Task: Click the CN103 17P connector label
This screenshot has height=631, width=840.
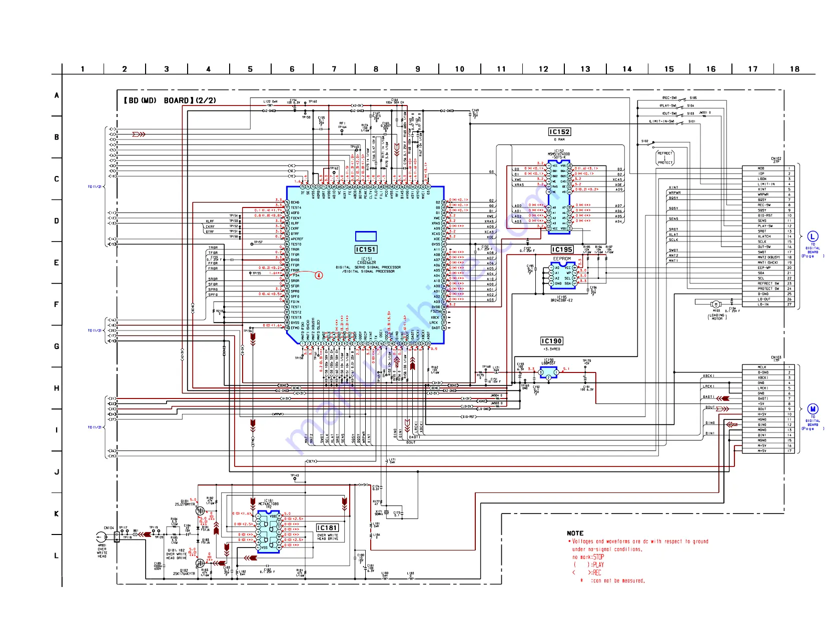Action: point(776,359)
